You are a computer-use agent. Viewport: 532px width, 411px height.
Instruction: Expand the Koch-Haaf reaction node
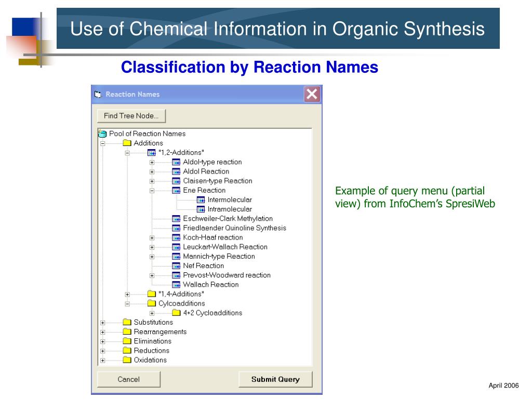152,238
